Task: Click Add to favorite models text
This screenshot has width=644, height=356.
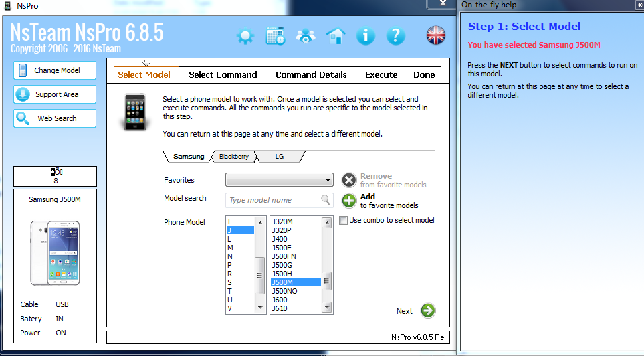Action: point(389,201)
